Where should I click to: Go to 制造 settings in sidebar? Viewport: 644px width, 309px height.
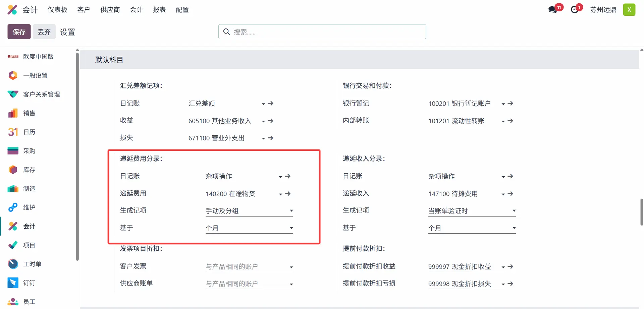coord(29,189)
